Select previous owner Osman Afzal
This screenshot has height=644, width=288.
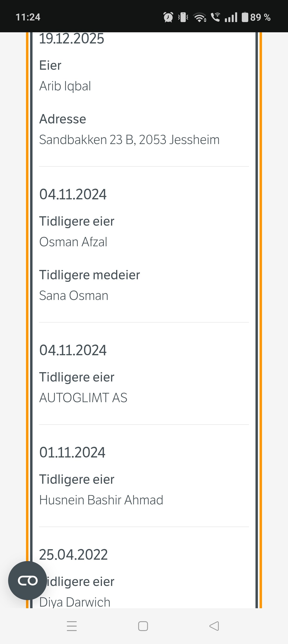click(x=73, y=242)
